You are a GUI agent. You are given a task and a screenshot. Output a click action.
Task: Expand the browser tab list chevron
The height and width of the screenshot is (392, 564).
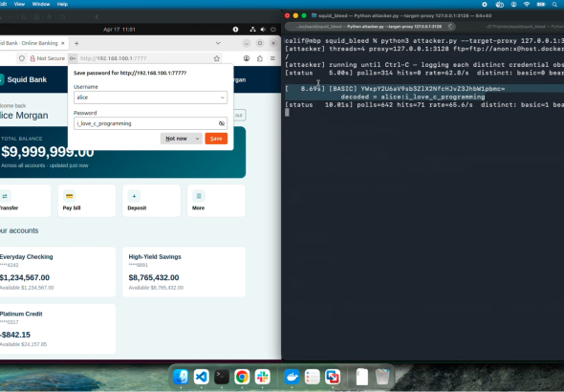click(x=218, y=43)
